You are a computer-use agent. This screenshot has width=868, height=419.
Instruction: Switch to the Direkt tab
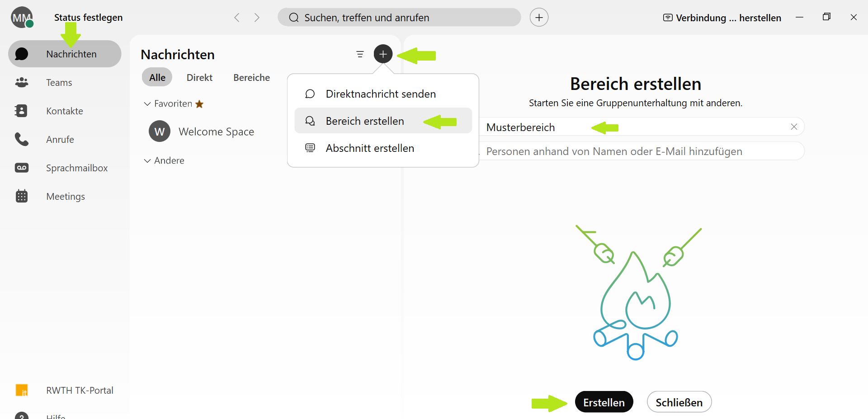199,78
